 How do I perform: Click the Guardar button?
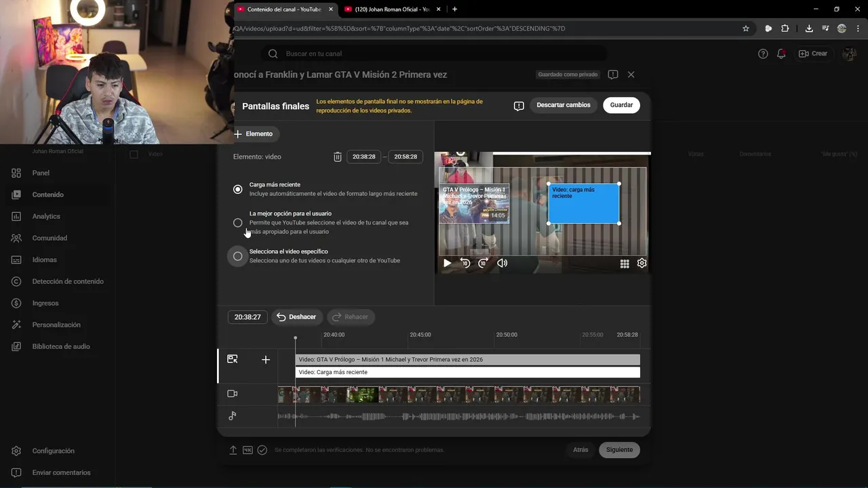tap(621, 105)
